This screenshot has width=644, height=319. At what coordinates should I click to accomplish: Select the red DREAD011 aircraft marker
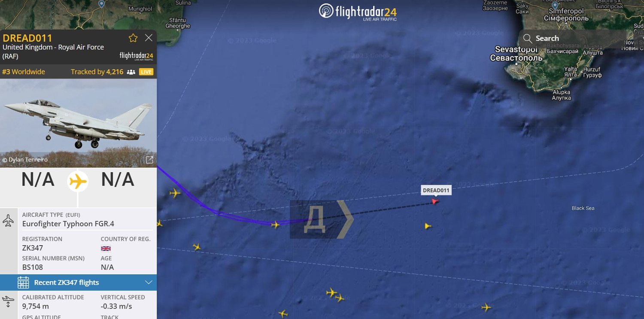[435, 201]
